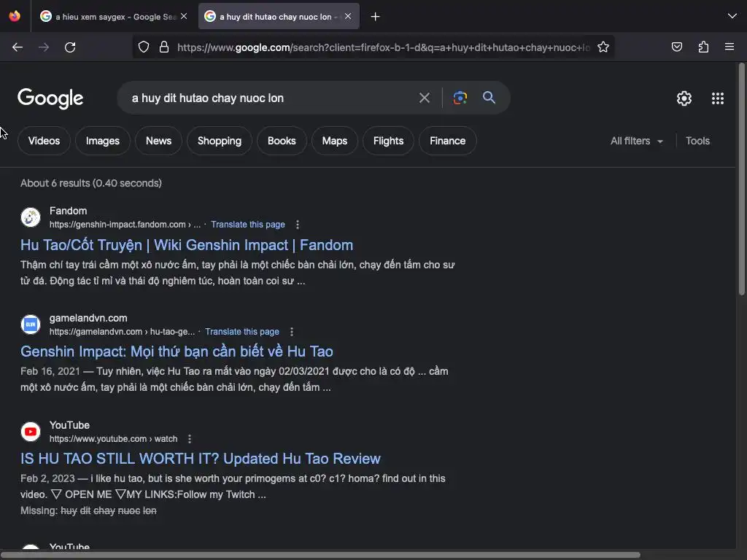The height and width of the screenshot is (560, 747).
Task: Translate the Fandom result page
Action: (248, 225)
